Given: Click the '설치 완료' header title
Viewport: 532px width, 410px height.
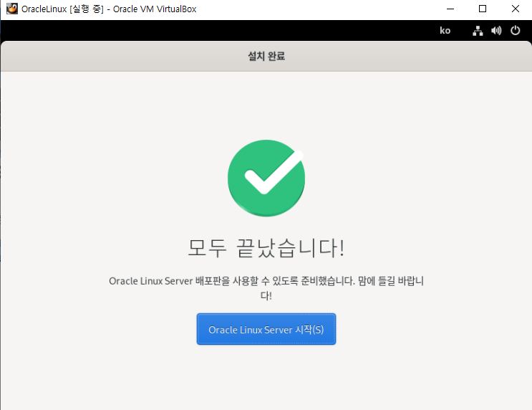Looking at the screenshot, I should click(x=266, y=56).
